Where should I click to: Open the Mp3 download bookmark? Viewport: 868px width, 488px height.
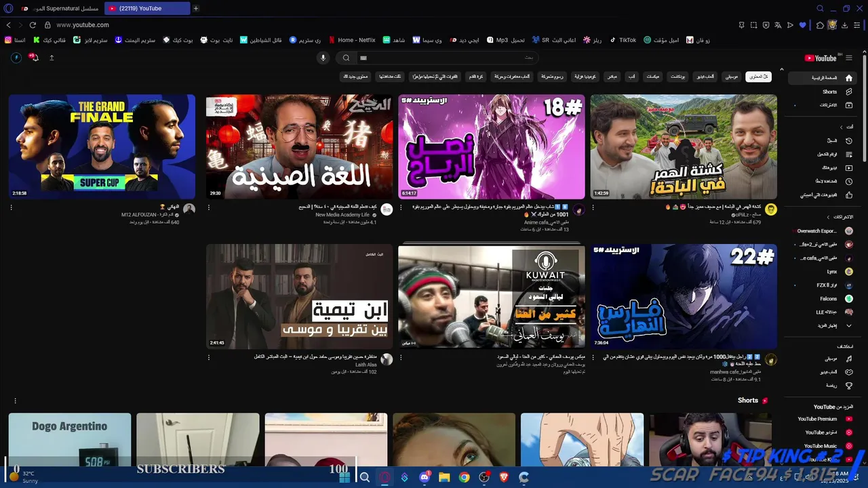coord(505,40)
